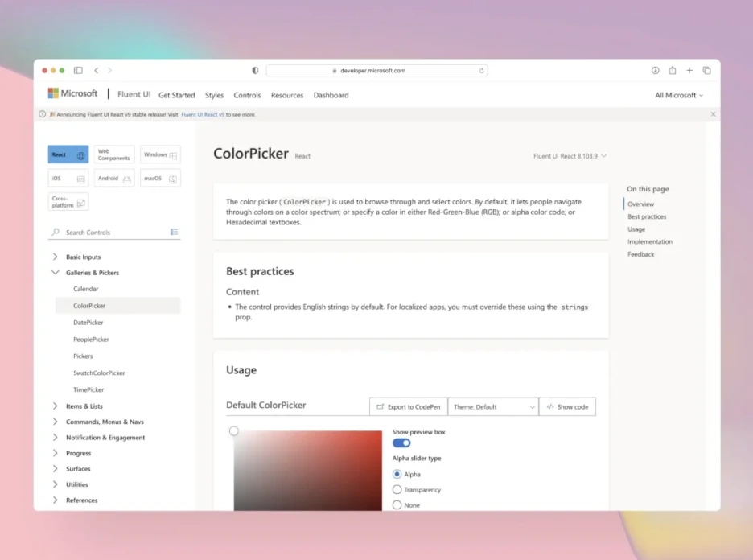753x560 pixels.
Task: Open ColorPicker in the sidebar
Action: click(x=117, y=306)
